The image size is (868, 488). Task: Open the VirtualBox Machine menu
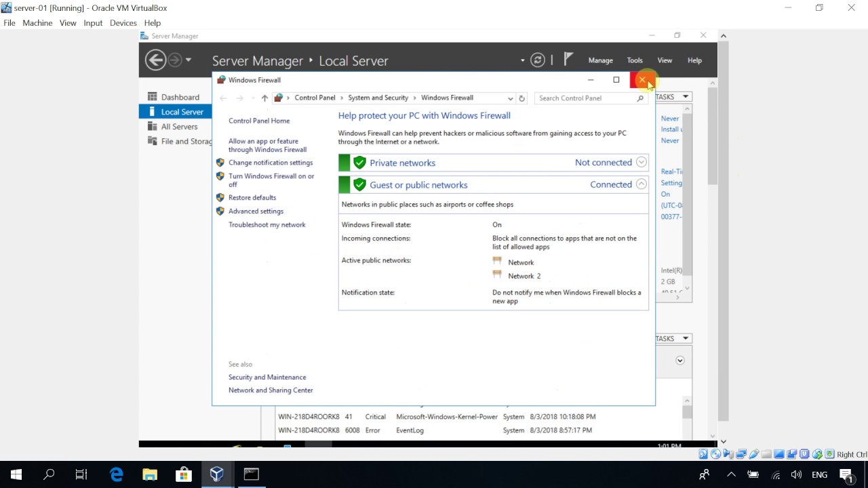pos(37,22)
